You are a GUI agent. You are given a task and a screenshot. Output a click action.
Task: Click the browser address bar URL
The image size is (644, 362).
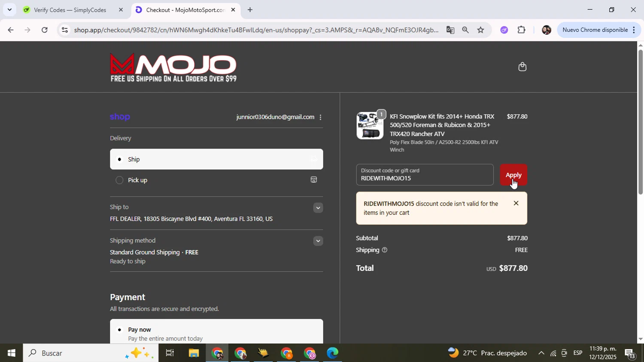pos(256,30)
